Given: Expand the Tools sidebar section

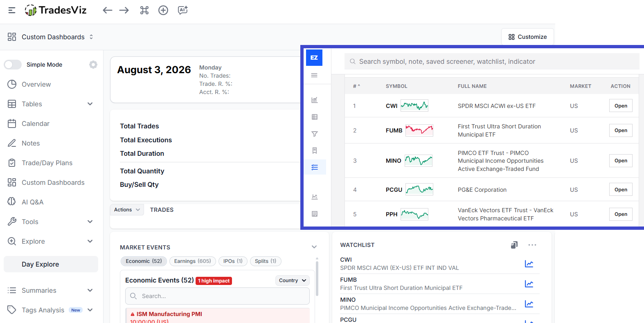Looking at the screenshot, I should click(x=90, y=222).
